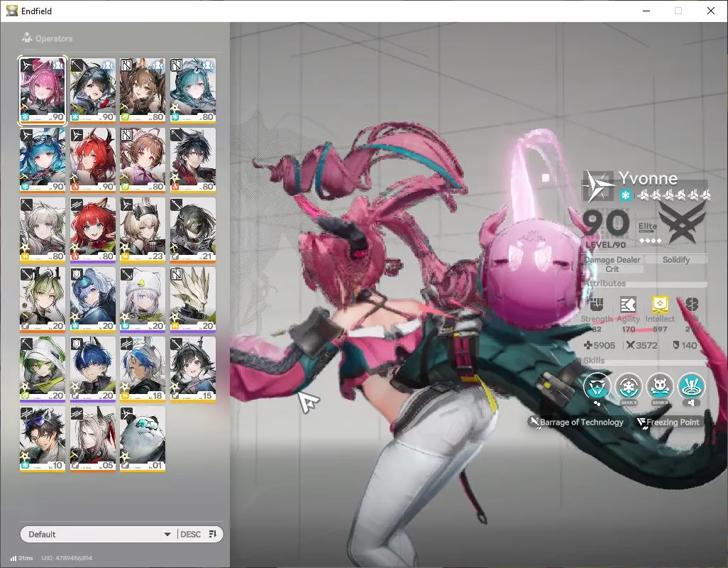Choose the teal-haired level 80 operator card
The image size is (728, 568).
pyautogui.click(x=193, y=91)
